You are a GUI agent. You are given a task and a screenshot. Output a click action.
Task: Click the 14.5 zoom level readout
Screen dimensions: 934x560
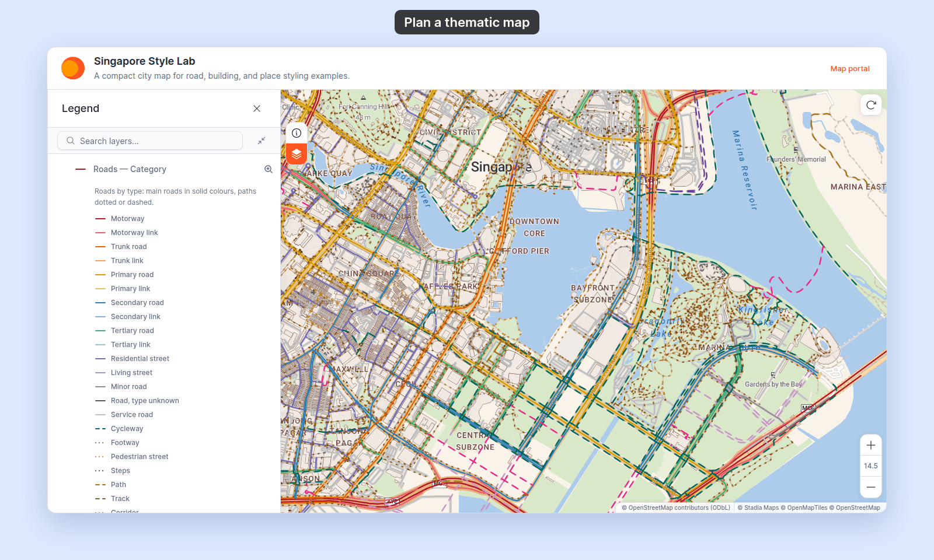871,466
